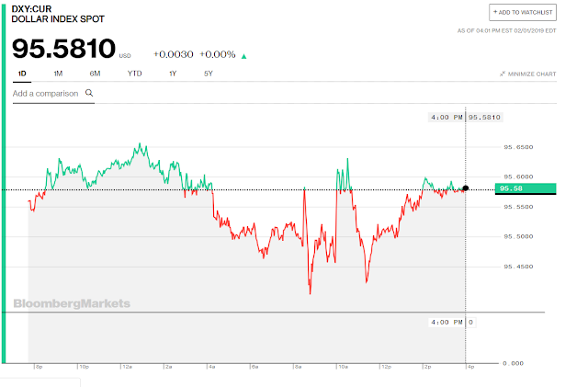Click into the Add a comparison field
The image size is (588, 387).
(53, 94)
